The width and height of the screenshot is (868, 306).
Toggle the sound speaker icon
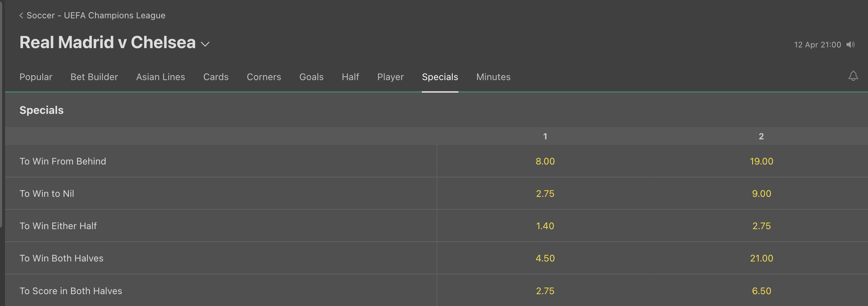[850, 45]
